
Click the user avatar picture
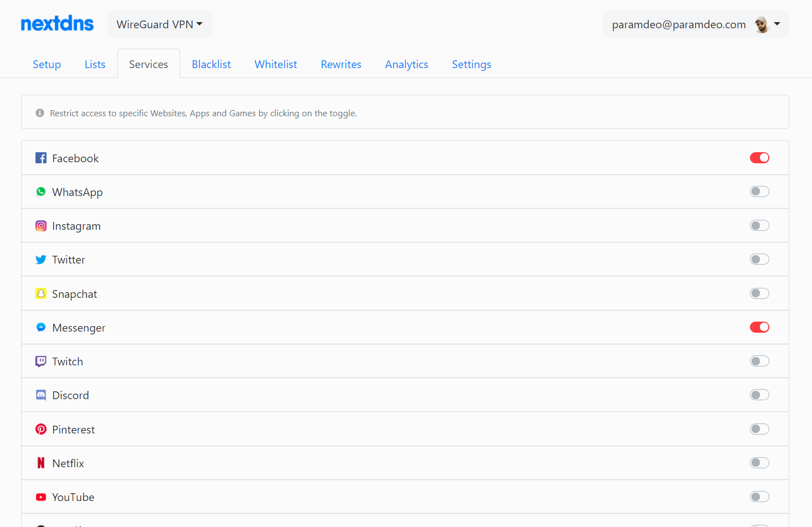coord(762,24)
